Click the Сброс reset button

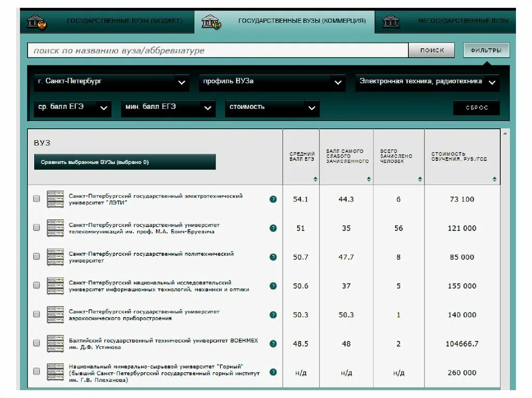tap(476, 108)
